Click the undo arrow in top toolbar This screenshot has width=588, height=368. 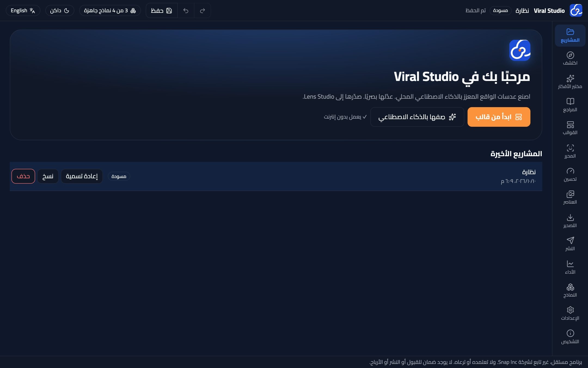(186, 11)
